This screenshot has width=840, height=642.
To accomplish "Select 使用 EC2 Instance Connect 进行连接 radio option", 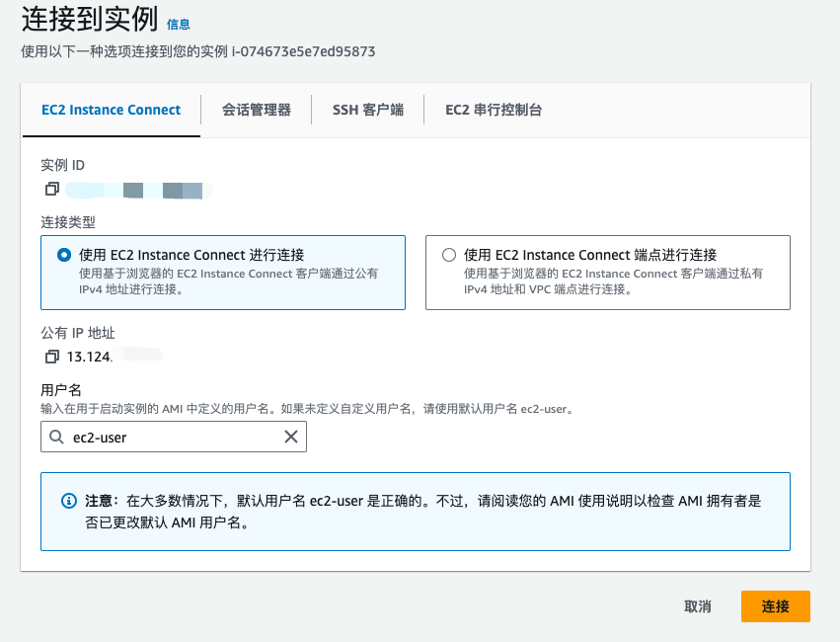I will coord(64,254).
